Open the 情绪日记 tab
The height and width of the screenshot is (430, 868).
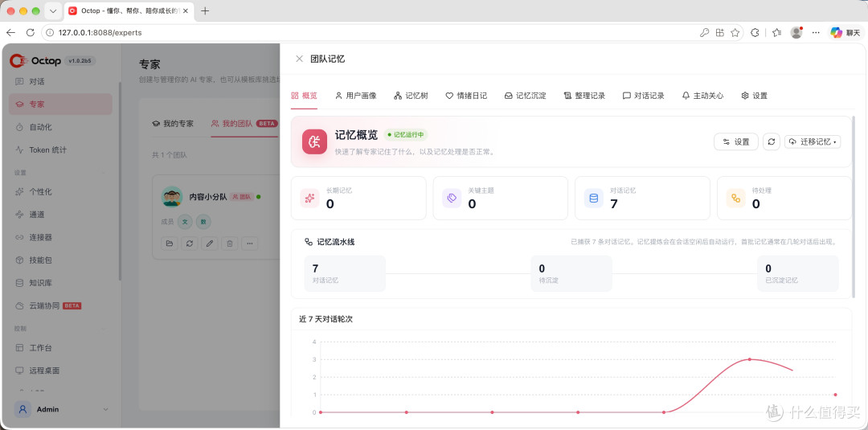click(x=466, y=95)
